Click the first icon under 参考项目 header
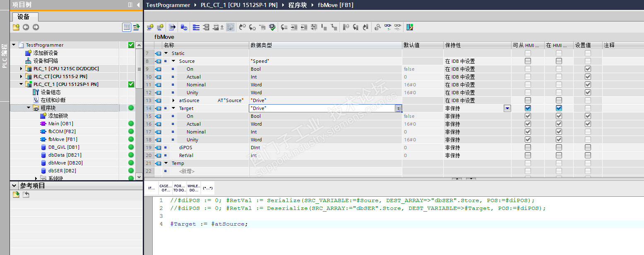The image size is (644, 255). [16, 195]
